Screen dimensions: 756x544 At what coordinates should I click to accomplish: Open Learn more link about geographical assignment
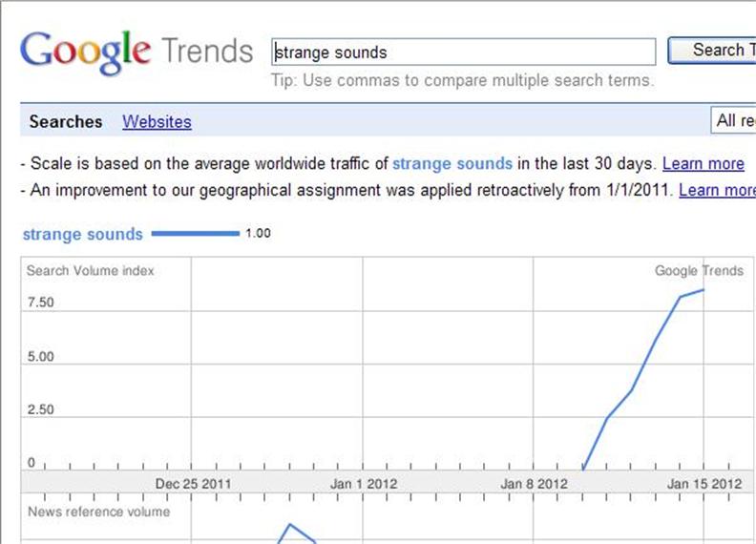point(716,190)
